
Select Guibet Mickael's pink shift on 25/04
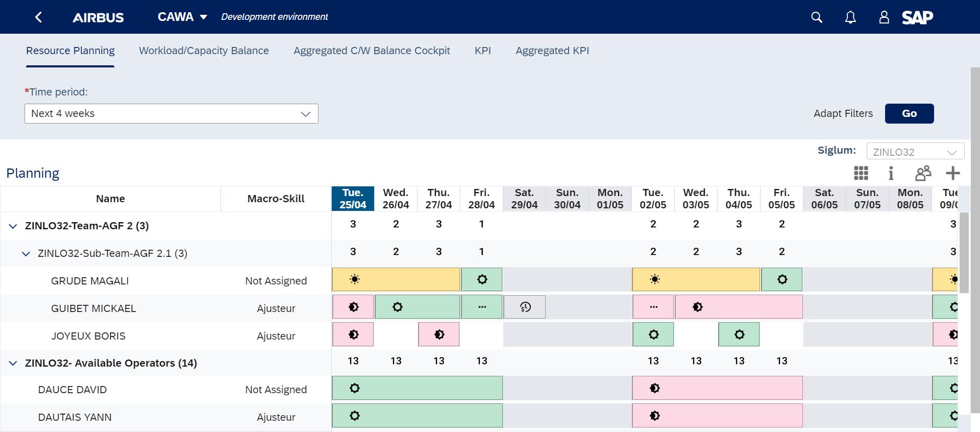click(353, 307)
